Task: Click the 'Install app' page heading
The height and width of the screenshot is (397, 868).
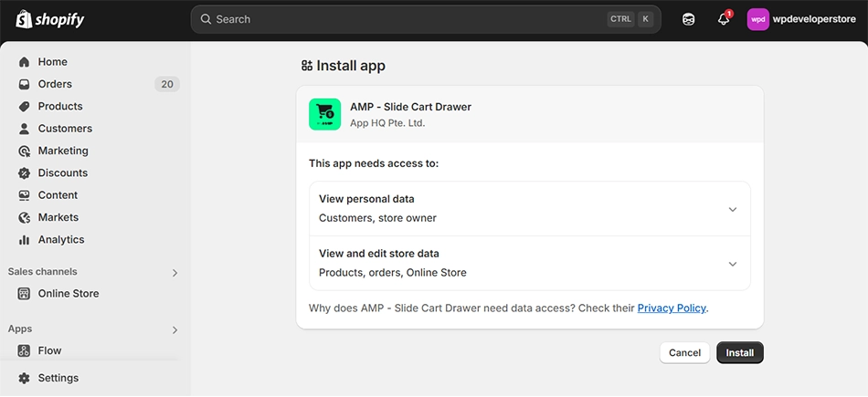Action: point(351,66)
